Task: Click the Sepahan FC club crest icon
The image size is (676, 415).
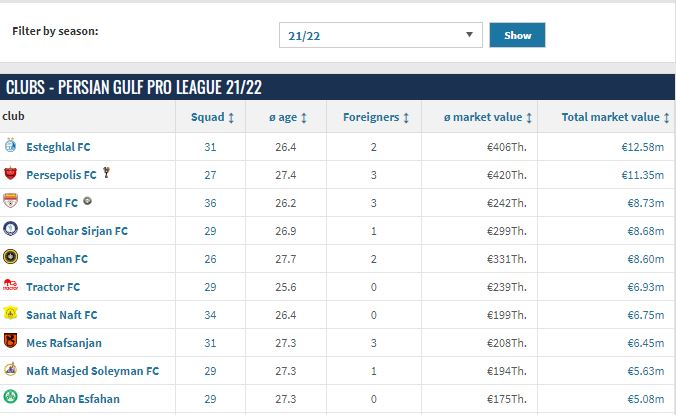Action: point(11,259)
